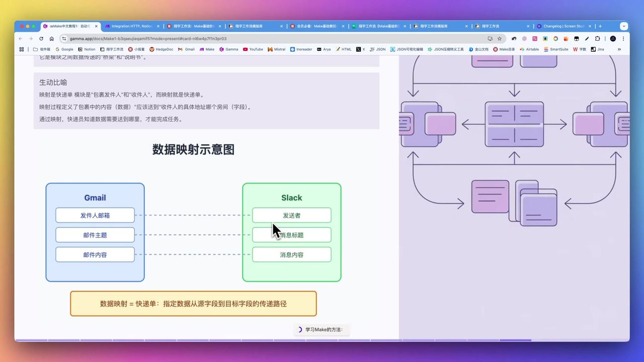
Task: Click the 发件人邮箱 field in Gmail box
Action: coord(95,215)
